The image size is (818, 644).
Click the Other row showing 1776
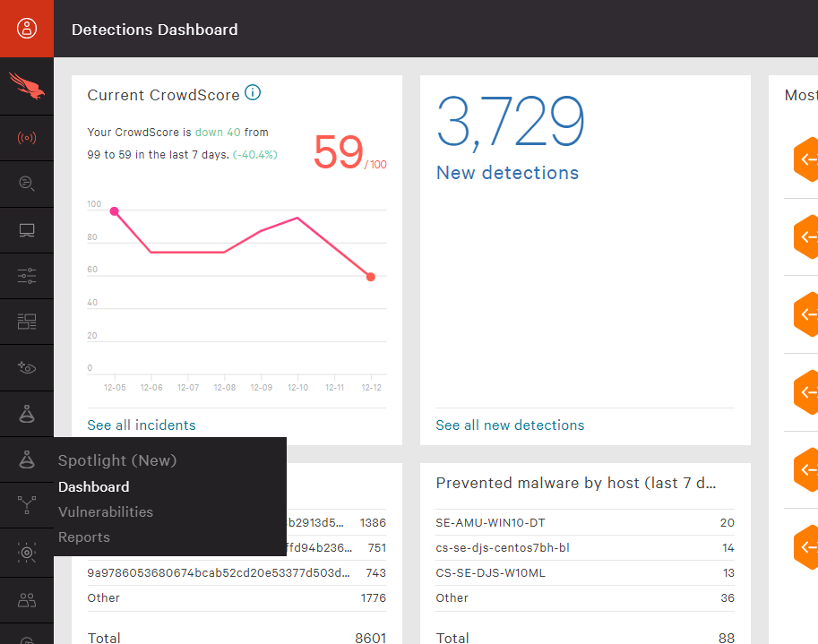point(237,597)
